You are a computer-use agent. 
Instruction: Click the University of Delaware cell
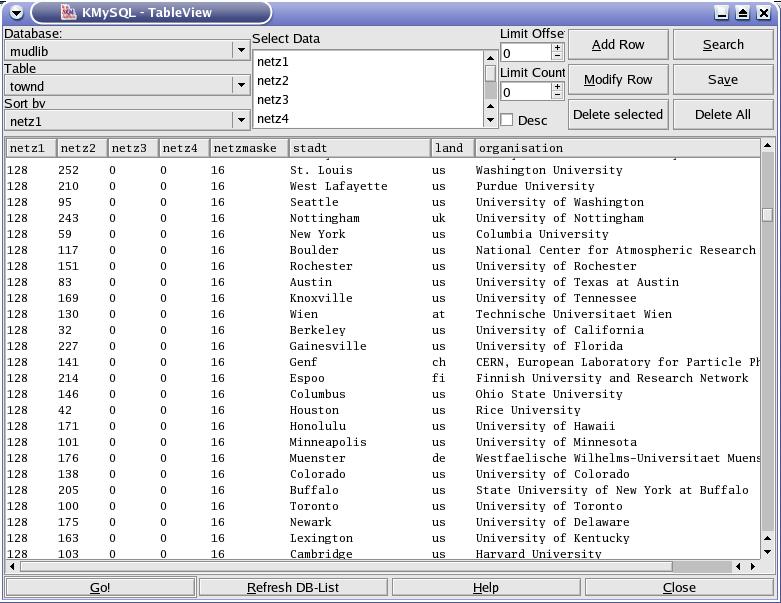pos(552,522)
